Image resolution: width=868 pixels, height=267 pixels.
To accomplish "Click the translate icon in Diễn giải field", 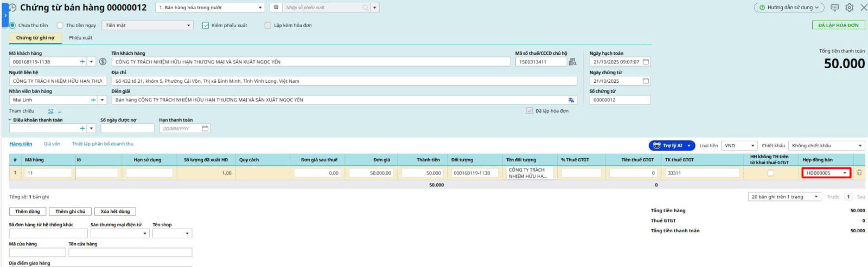I will (x=571, y=100).
